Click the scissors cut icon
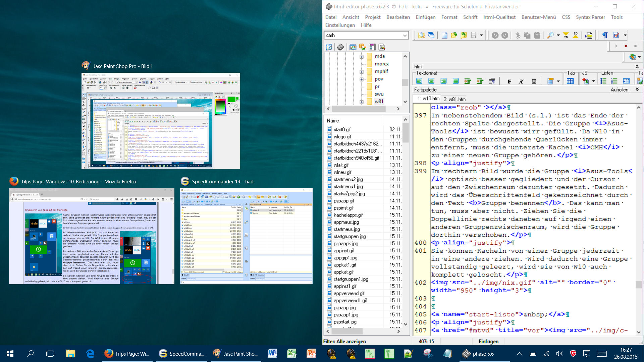This screenshot has height=362, width=644. [518, 36]
